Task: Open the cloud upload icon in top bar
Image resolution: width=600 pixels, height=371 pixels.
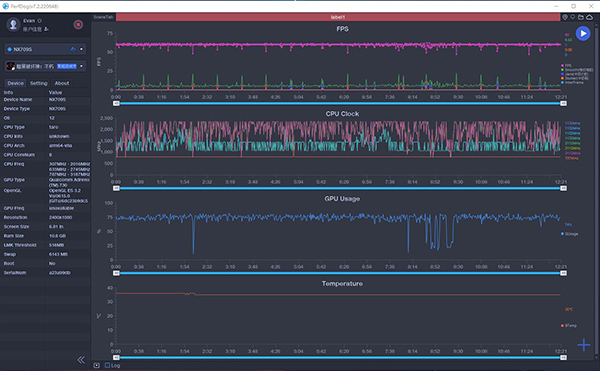Action: pyautogui.click(x=590, y=17)
